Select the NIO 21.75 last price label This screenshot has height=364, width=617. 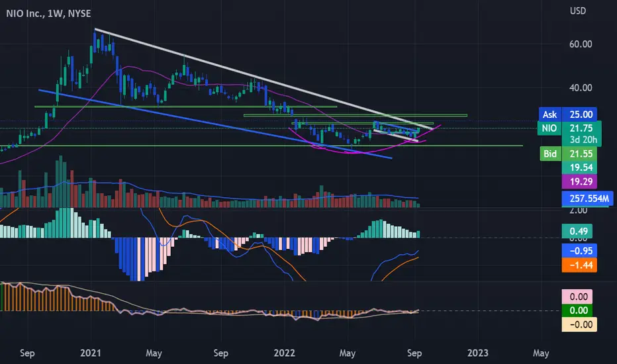[569, 128]
